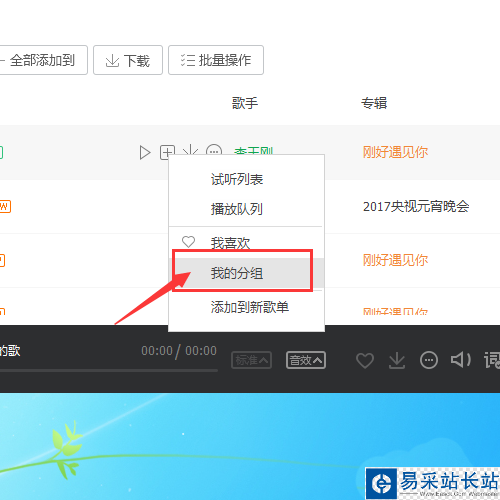Mute volume with the speaker icon

click(x=461, y=360)
